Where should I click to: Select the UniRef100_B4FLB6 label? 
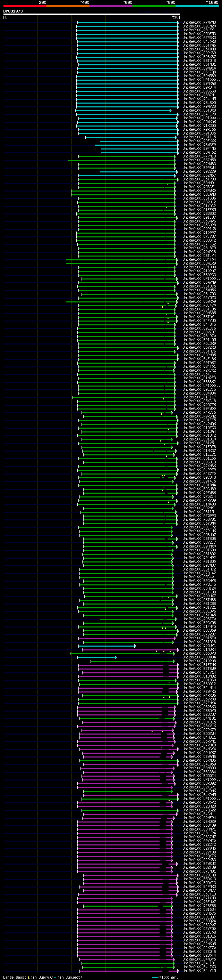click(199, 359)
